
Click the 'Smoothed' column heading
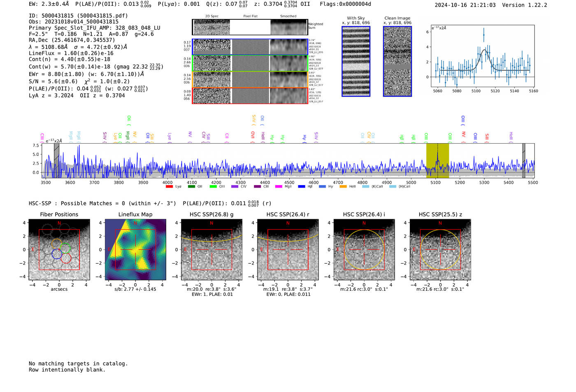click(x=288, y=16)
